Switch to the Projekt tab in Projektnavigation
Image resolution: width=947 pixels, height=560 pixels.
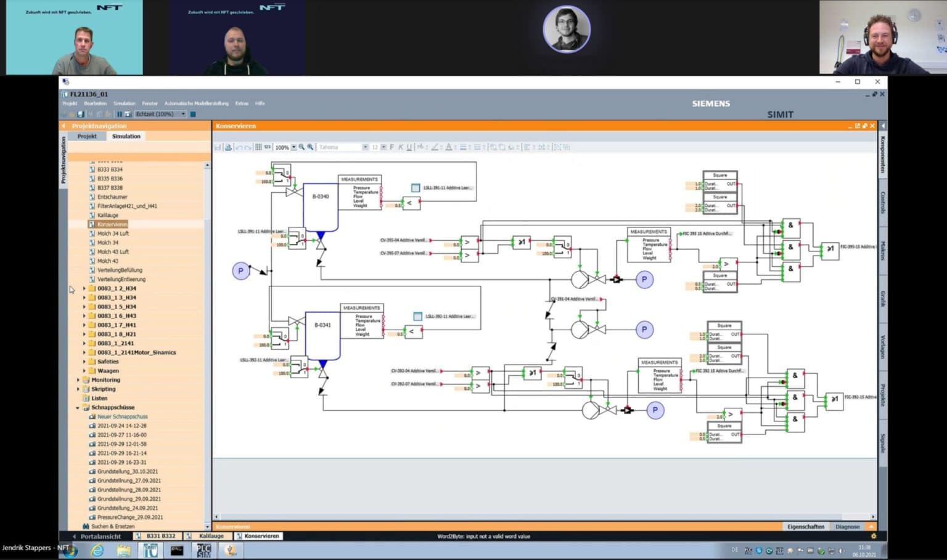(87, 136)
